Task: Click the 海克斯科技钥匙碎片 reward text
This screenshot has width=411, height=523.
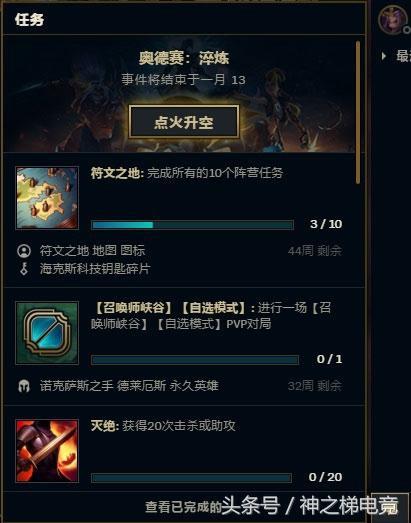Action: click(95, 269)
